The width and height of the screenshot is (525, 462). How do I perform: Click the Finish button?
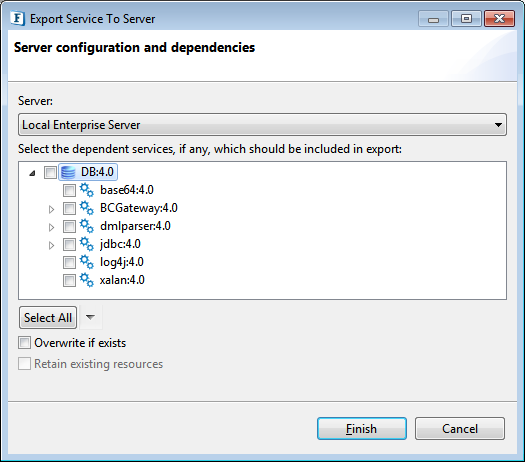(362, 429)
